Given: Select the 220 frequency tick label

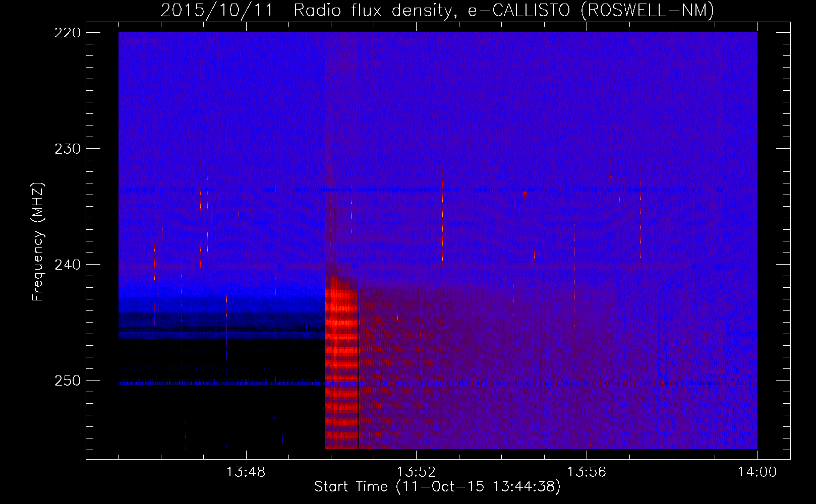Looking at the screenshot, I should 68,33.
